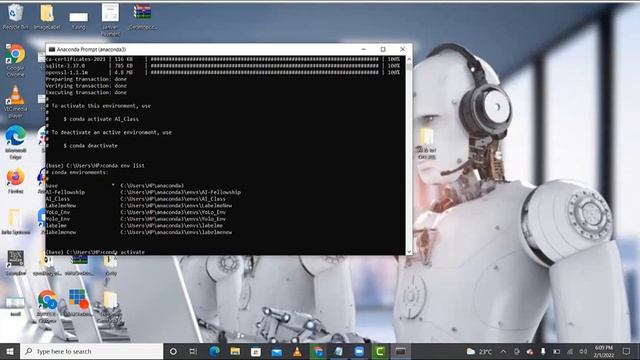Open the Imagelabel folder on desktop
Image resolution: width=640 pixels, height=360 pixels.
[47, 16]
